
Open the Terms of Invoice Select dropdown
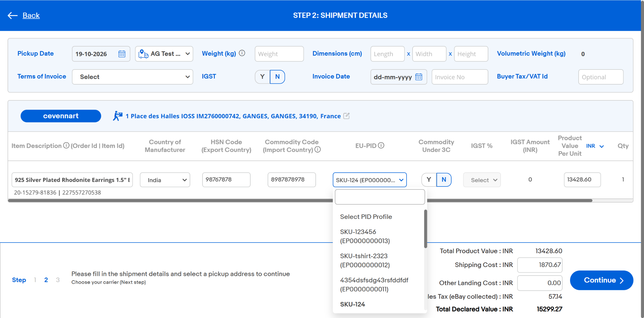[x=132, y=77]
